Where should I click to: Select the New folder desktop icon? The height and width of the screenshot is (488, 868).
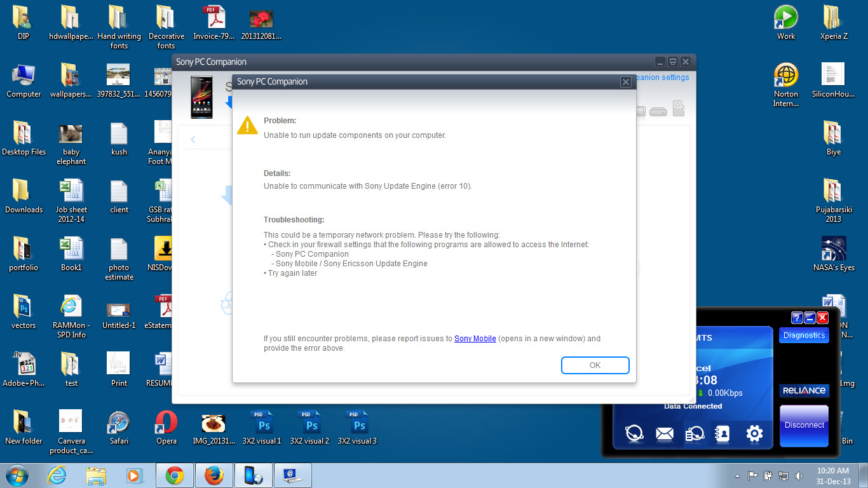pos(24,428)
